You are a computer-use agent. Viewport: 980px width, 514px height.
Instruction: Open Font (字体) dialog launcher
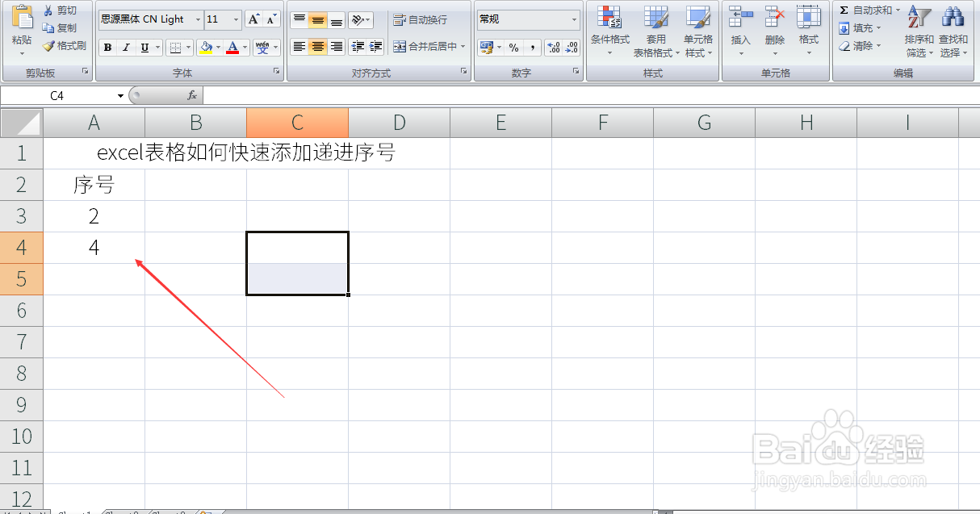pyautogui.click(x=276, y=72)
